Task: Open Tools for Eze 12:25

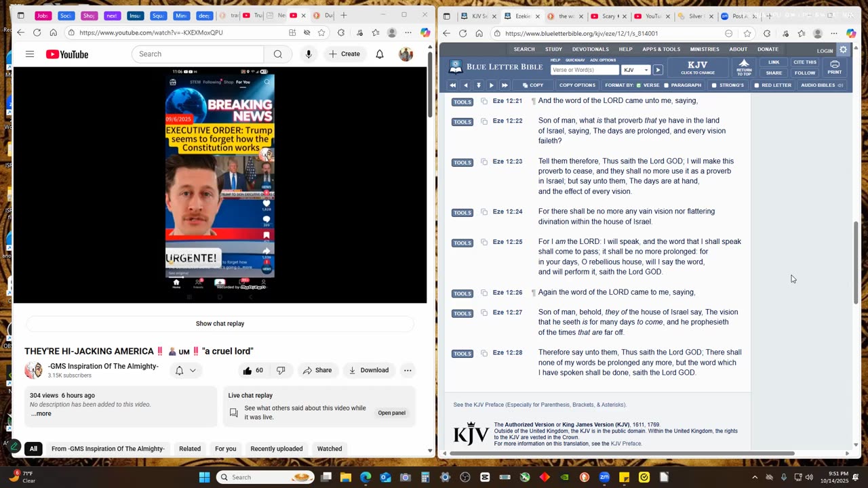Action: [462, 243]
